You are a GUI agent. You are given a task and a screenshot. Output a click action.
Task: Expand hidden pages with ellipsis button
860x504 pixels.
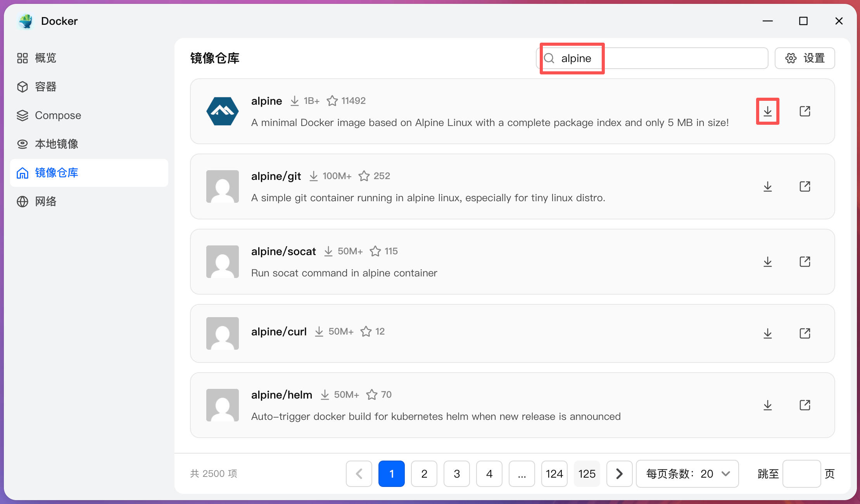522,473
